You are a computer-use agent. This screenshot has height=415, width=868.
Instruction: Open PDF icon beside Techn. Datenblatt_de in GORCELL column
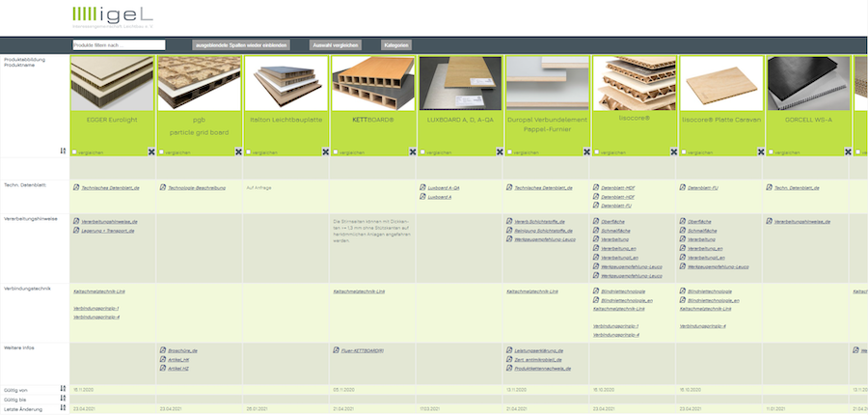[770, 187]
